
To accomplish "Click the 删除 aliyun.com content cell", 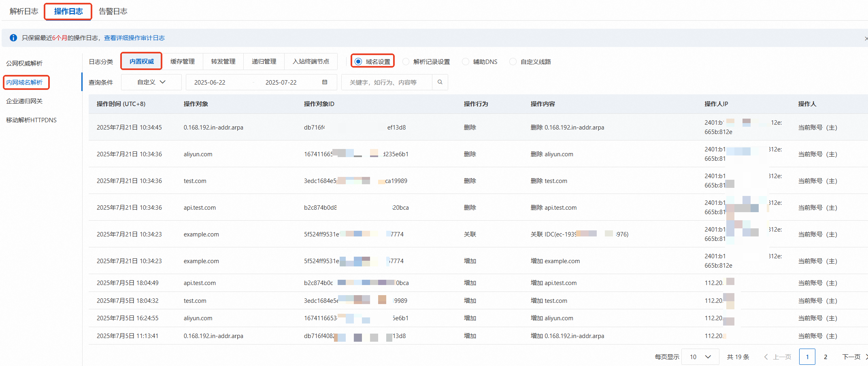I will click(x=552, y=154).
